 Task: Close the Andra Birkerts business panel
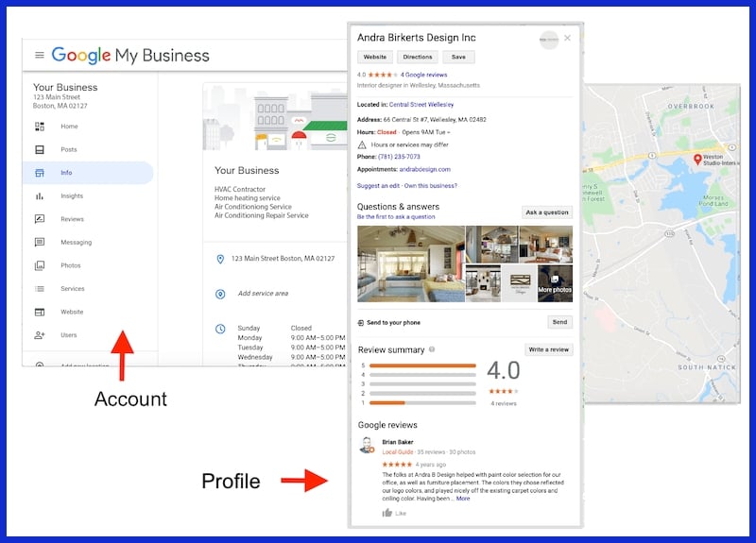click(x=567, y=38)
